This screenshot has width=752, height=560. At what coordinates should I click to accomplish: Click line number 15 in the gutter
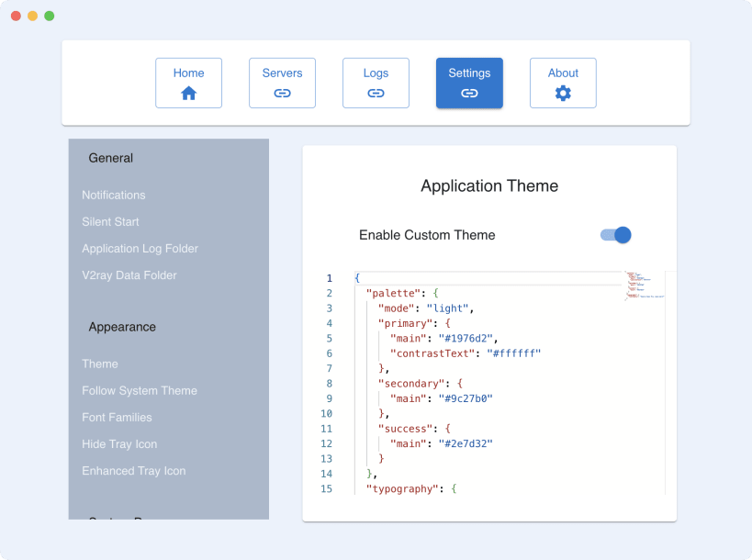327,488
